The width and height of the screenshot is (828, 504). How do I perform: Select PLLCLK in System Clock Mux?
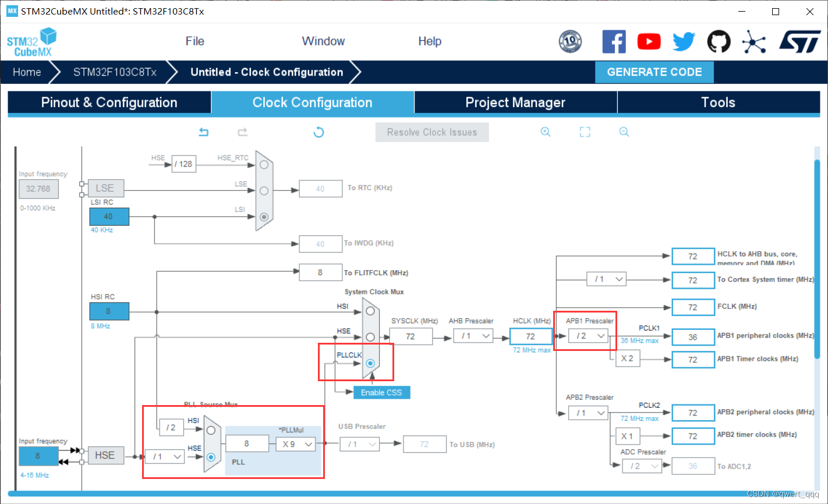tap(370, 363)
